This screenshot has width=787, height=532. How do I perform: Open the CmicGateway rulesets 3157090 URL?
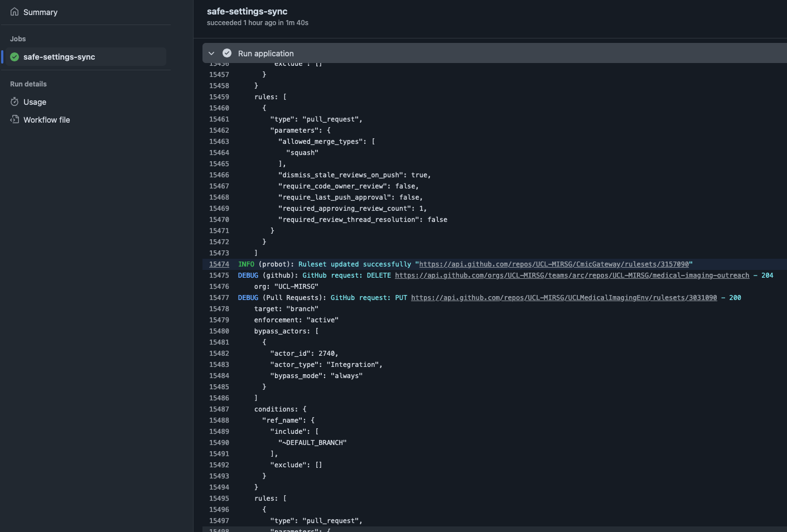[x=553, y=264]
